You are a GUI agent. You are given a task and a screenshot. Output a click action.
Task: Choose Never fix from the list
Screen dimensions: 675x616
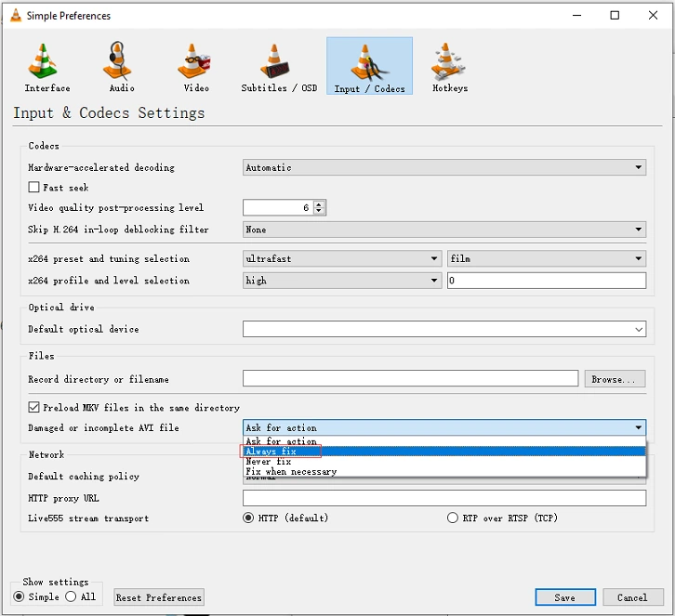[x=443, y=461]
